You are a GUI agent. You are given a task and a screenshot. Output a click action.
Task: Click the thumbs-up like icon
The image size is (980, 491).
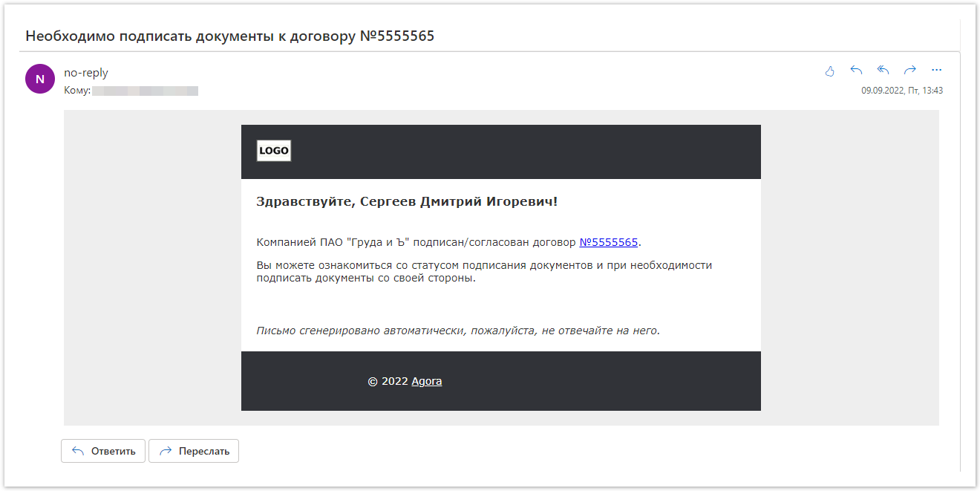(x=830, y=71)
